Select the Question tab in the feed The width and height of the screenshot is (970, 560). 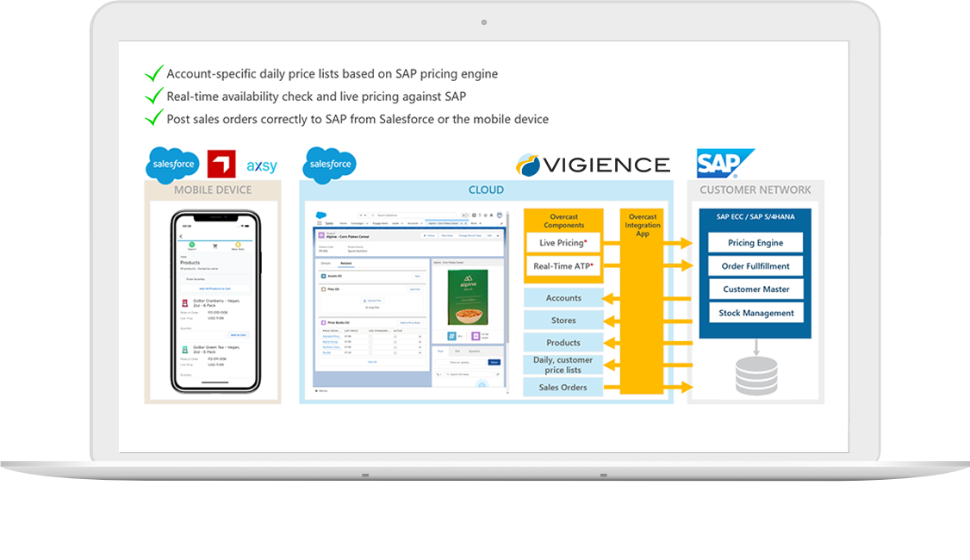(474, 351)
